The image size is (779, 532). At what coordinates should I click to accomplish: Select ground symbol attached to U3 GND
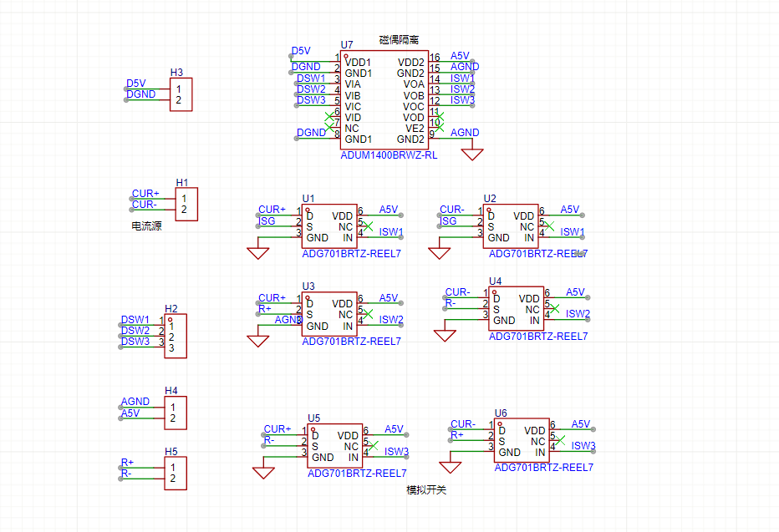pyautogui.click(x=257, y=341)
